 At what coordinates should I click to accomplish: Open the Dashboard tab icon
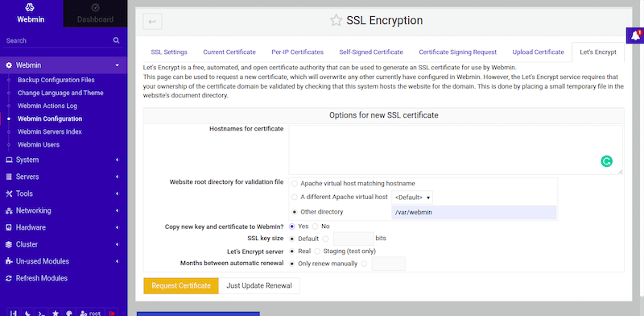coord(95,8)
